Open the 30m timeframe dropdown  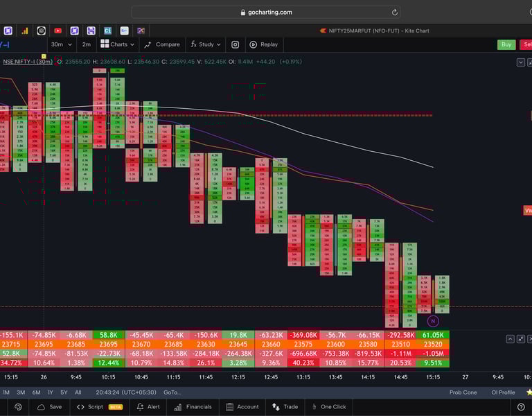point(62,44)
